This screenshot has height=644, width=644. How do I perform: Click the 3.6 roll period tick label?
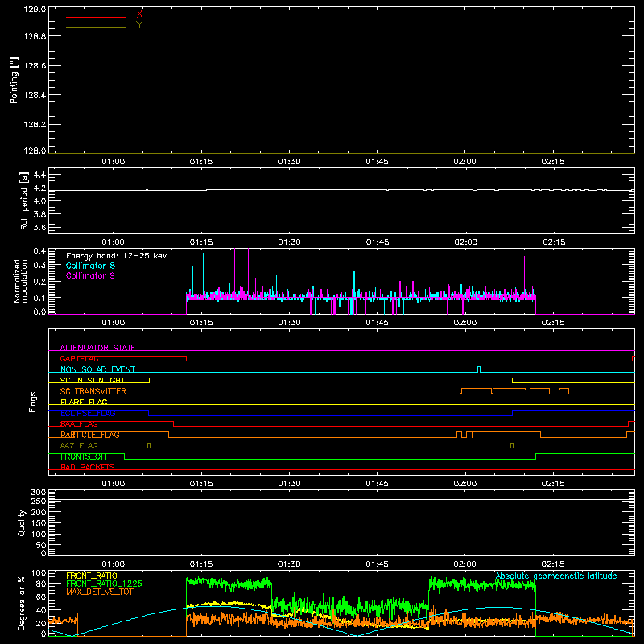point(39,227)
